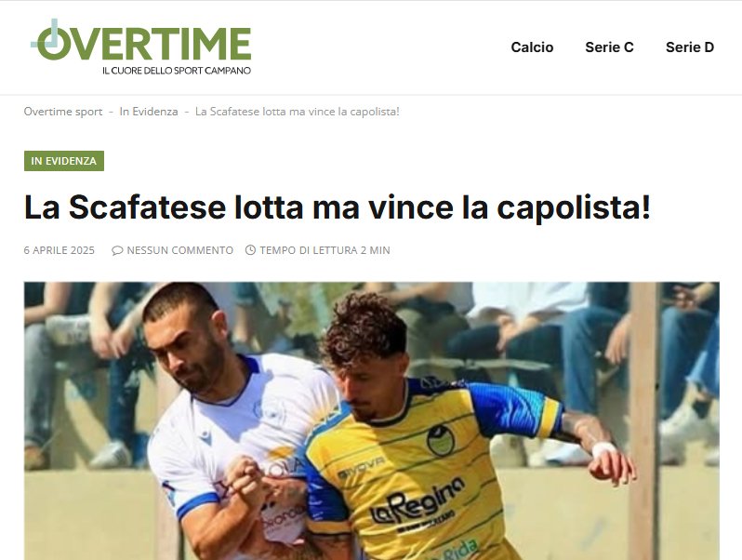Click the speech bubble comment icon

tap(117, 250)
